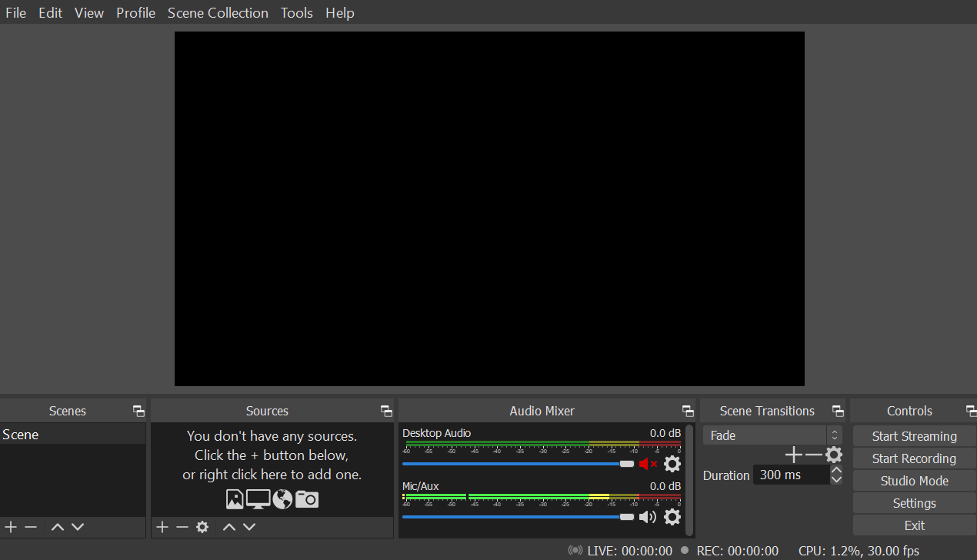Image resolution: width=977 pixels, height=560 pixels.
Task: Increase transition duration with up arrow
Action: tap(836, 470)
